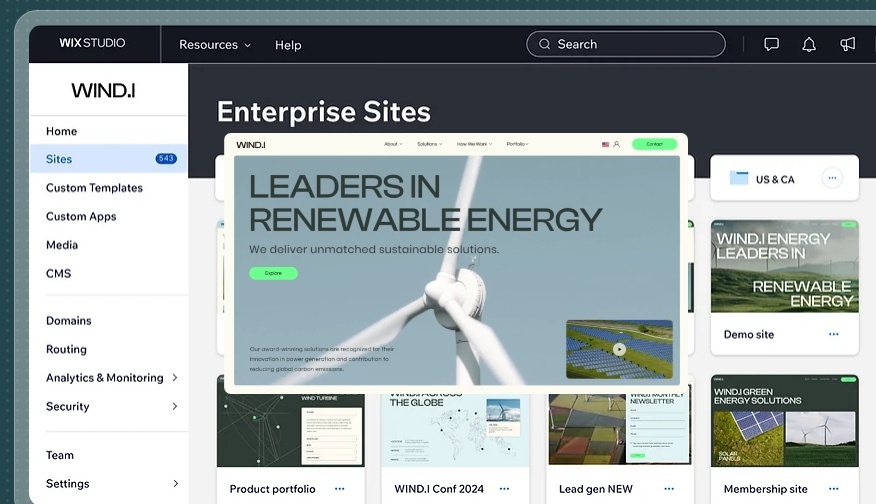Open more options for WIND.I Conf 2024

(x=504, y=489)
